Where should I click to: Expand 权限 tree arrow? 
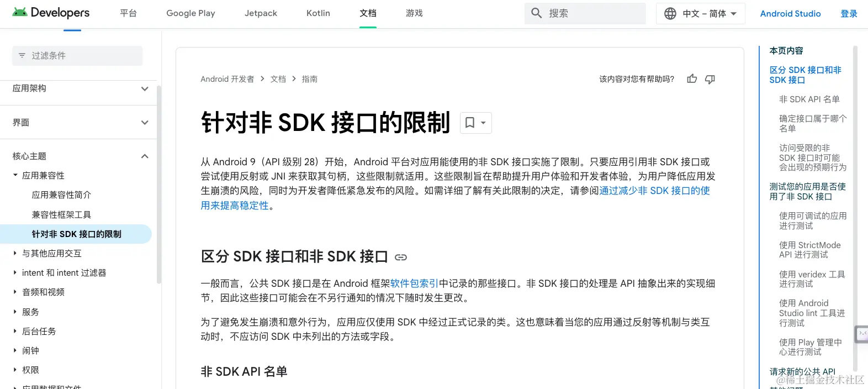click(x=15, y=370)
